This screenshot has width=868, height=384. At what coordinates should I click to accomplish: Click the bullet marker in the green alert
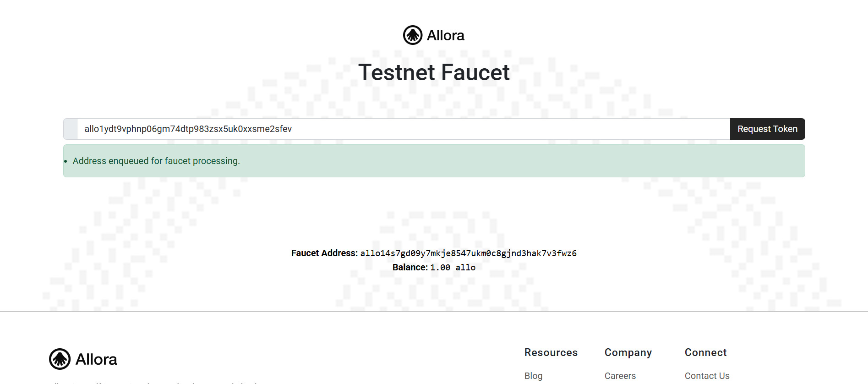(66, 161)
